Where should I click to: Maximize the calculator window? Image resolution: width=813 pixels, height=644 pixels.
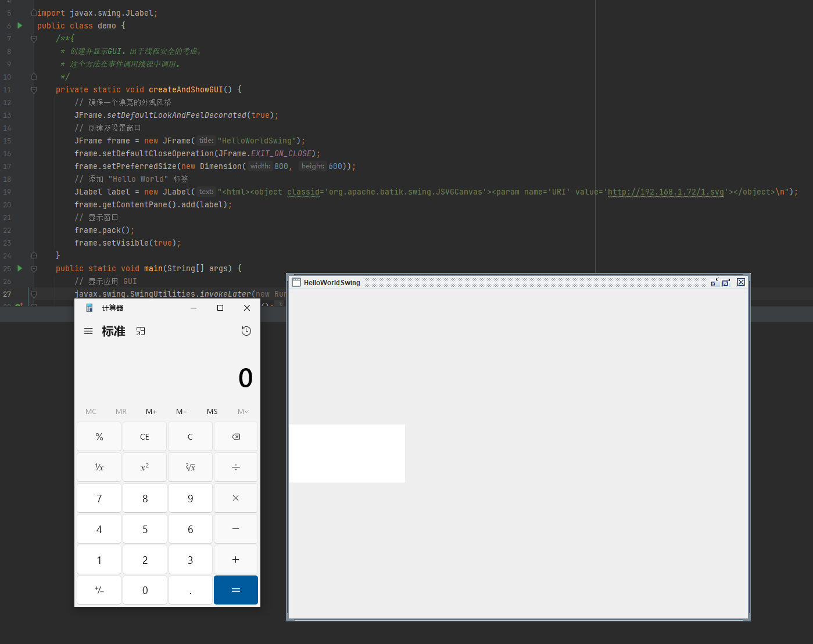(220, 308)
